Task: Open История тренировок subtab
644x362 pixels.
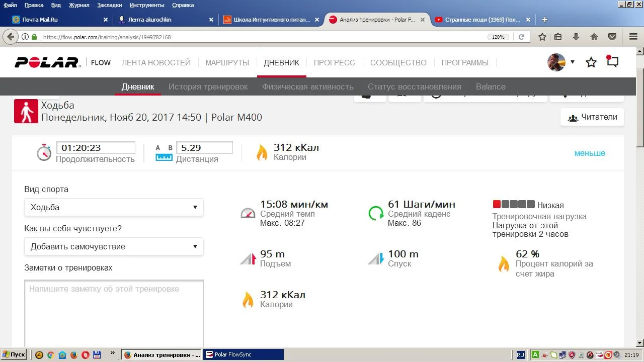Action: pyautogui.click(x=208, y=86)
